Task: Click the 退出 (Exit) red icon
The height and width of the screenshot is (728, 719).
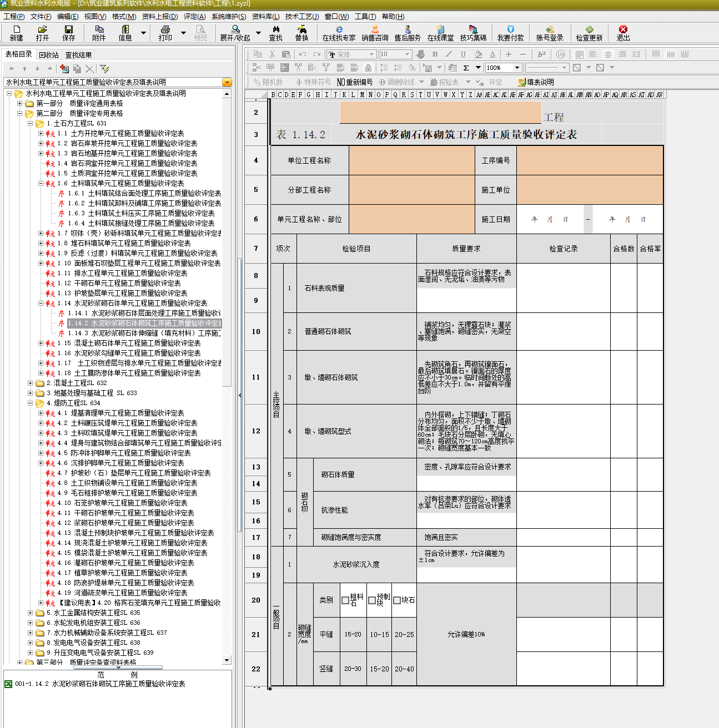Action: click(x=623, y=33)
